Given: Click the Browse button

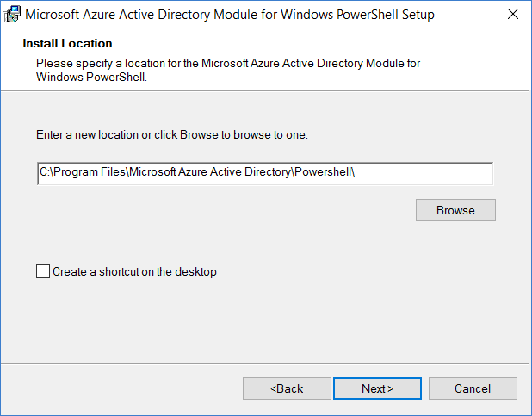Looking at the screenshot, I should [x=455, y=210].
